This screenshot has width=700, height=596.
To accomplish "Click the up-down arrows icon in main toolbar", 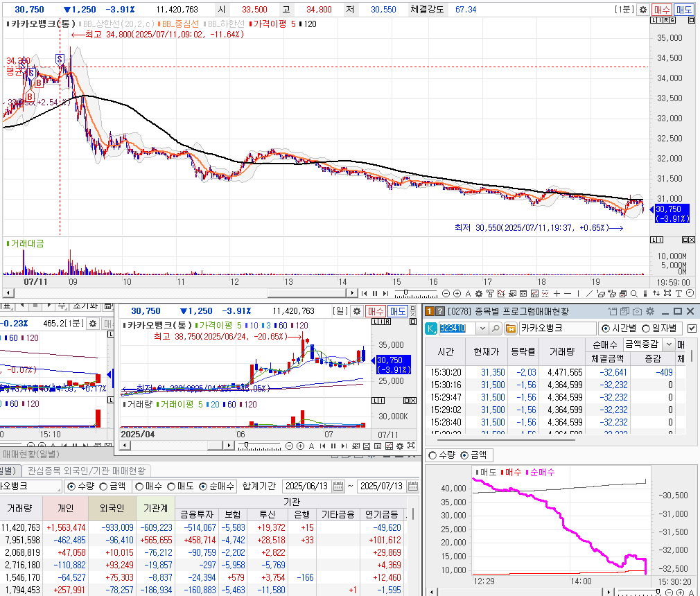I will point(656,293).
